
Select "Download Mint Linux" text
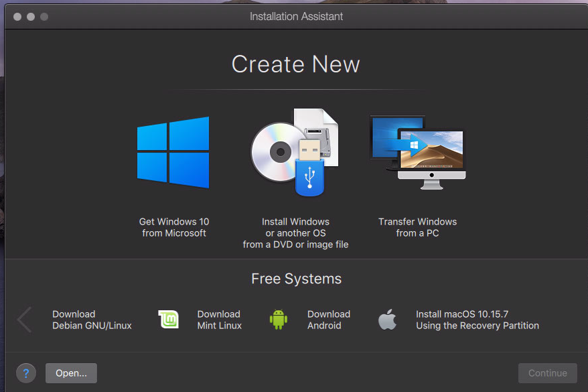pos(220,320)
